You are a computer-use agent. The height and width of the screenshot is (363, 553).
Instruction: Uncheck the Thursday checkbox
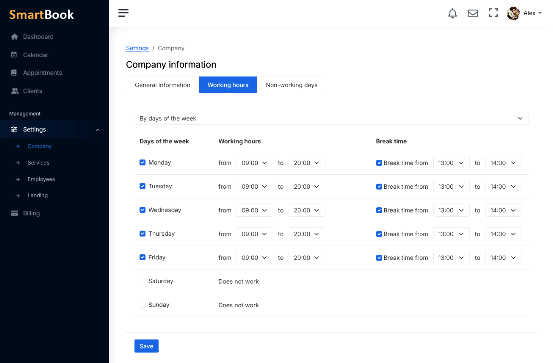[x=142, y=234]
